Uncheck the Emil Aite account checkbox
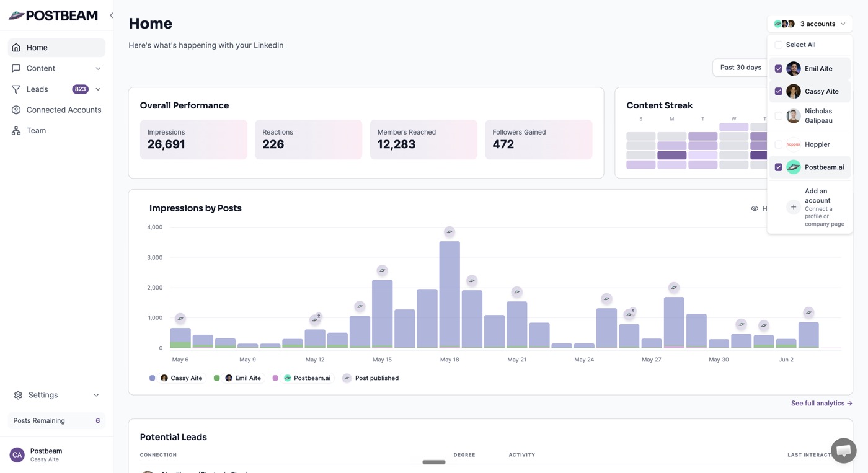The height and width of the screenshot is (473, 868). tap(779, 69)
